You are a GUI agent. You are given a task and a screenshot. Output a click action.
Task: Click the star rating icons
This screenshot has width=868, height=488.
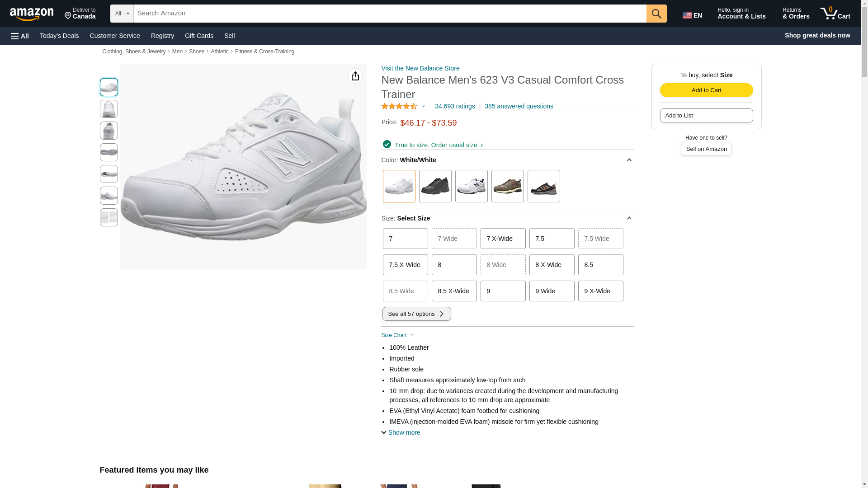click(x=399, y=106)
